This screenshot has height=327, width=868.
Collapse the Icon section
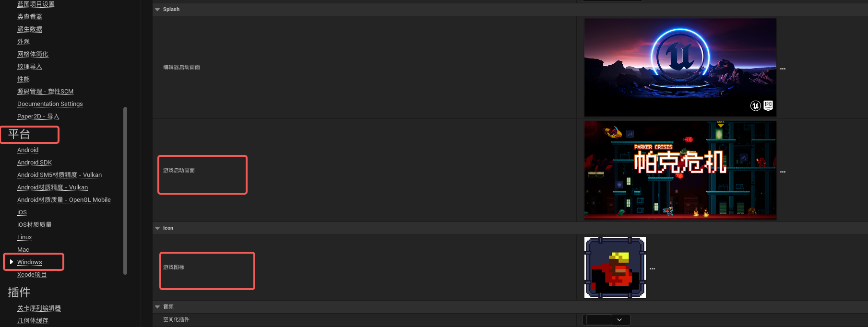pyautogui.click(x=157, y=228)
